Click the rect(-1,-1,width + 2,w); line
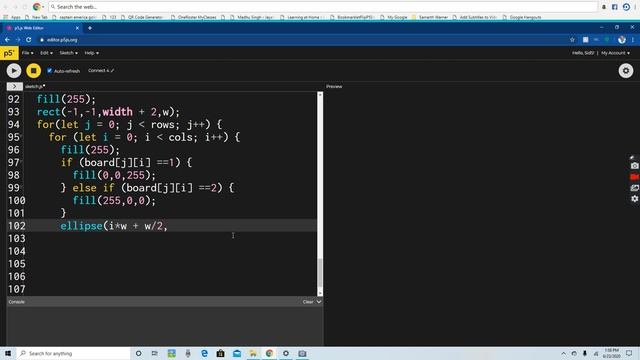The image size is (640, 360). click(108, 112)
